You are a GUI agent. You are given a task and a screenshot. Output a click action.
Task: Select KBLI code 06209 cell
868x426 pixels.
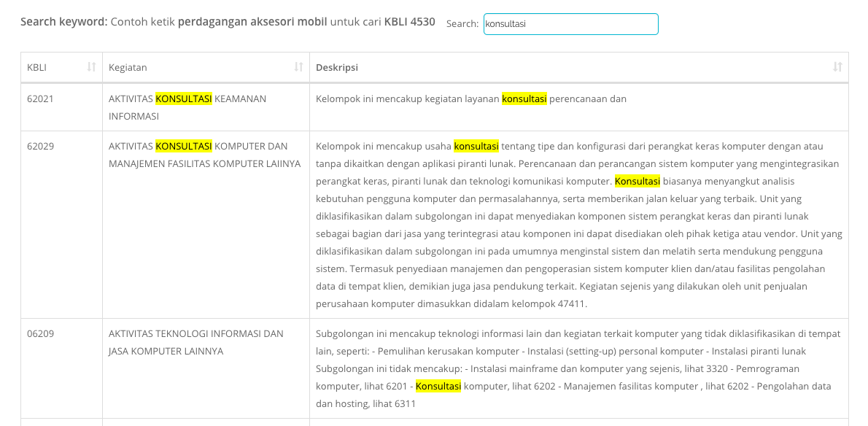(61, 368)
